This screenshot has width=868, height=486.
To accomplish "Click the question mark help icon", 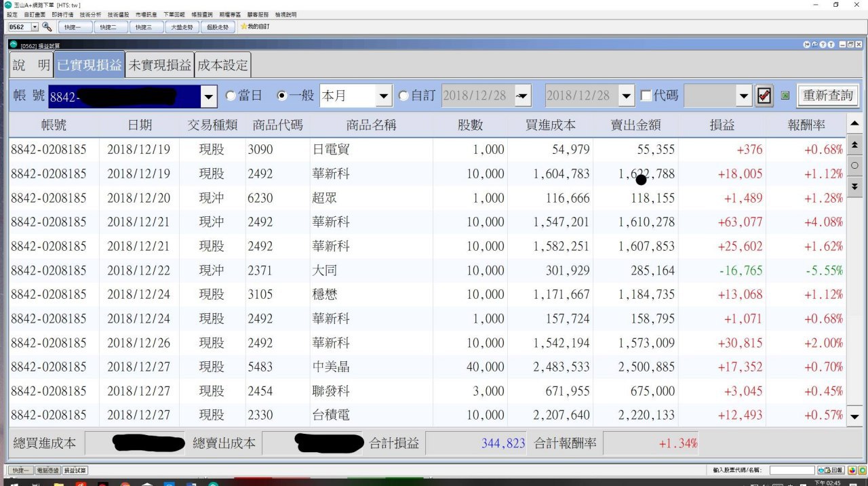I will click(823, 45).
